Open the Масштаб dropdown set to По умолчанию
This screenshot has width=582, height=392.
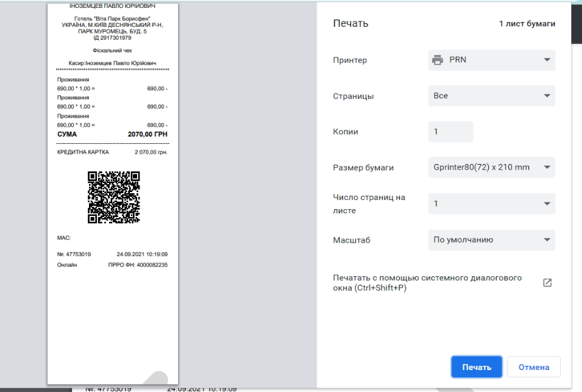(x=491, y=240)
